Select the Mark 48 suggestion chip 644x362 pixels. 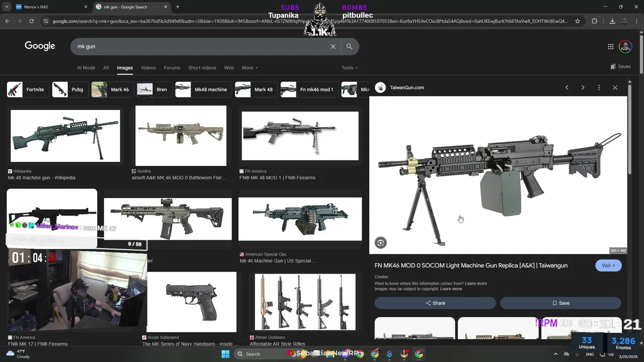[256, 89]
